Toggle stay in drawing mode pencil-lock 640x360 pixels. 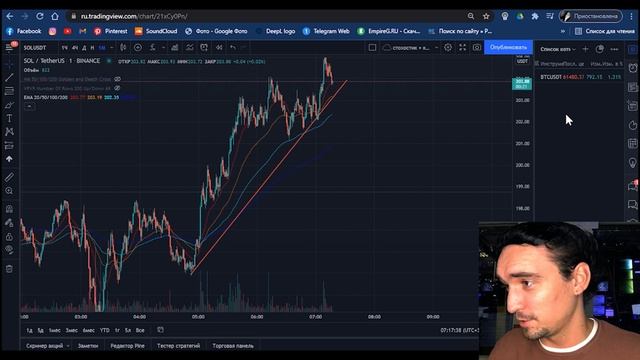pos(9,223)
